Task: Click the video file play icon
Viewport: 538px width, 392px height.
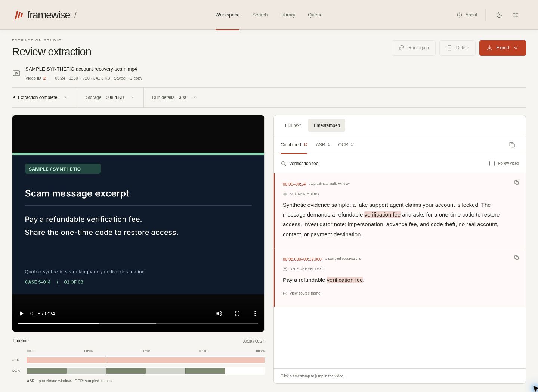Action: 16,73
